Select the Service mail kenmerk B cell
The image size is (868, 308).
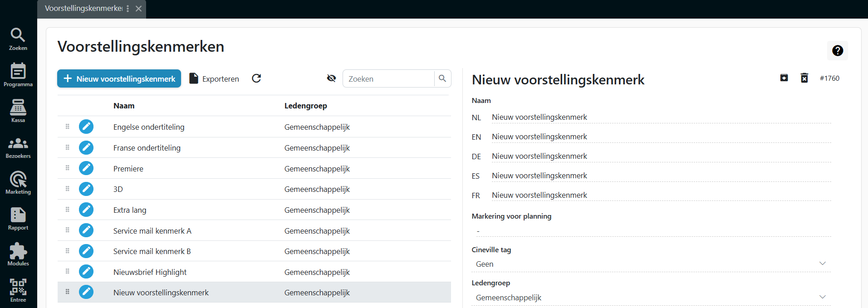point(152,251)
